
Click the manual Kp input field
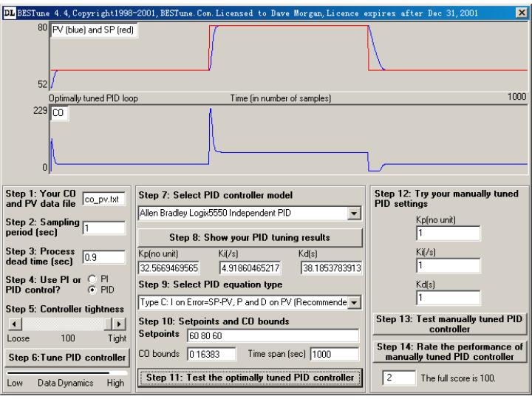(x=449, y=233)
